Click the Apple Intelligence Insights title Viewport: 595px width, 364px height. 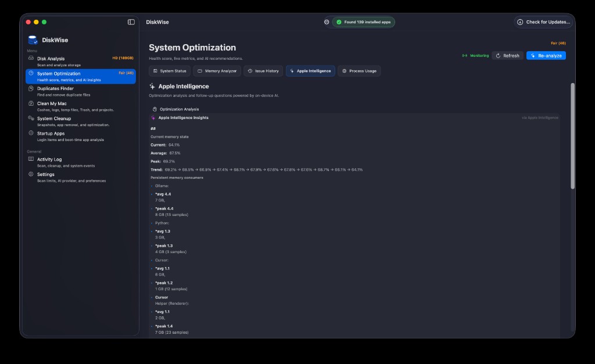point(183,118)
